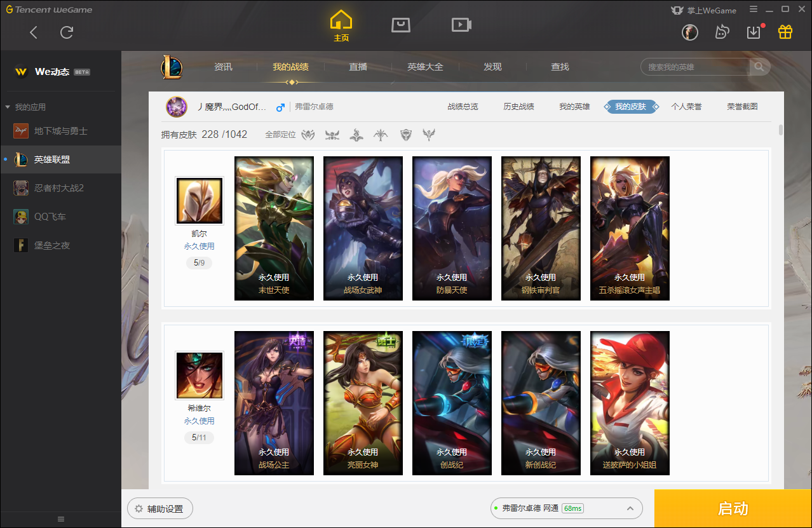Switch to the 英雄大全 tab
Image resolution: width=812 pixels, height=528 pixels.
point(425,67)
